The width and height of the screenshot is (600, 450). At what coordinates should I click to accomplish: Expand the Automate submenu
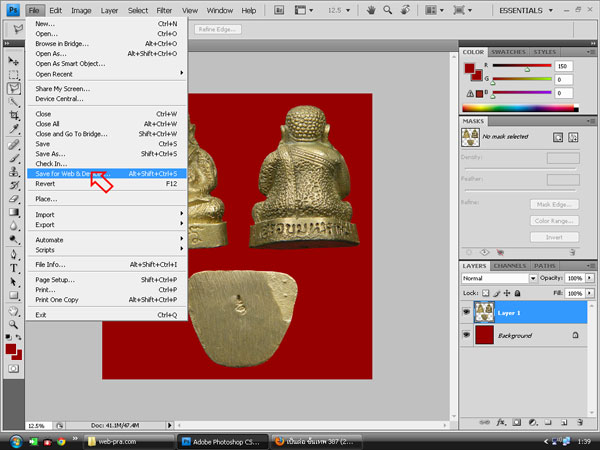pyautogui.click(x=106, y=240)
